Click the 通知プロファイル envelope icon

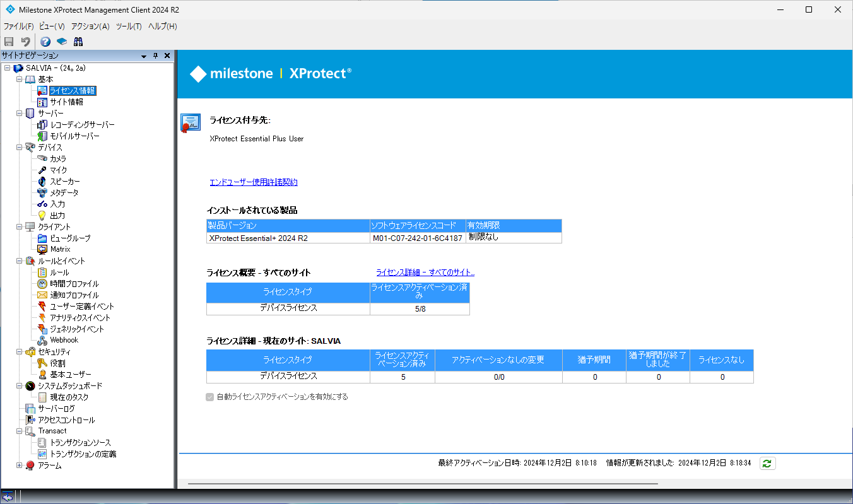pyautogui.click(x=42, y=295)
